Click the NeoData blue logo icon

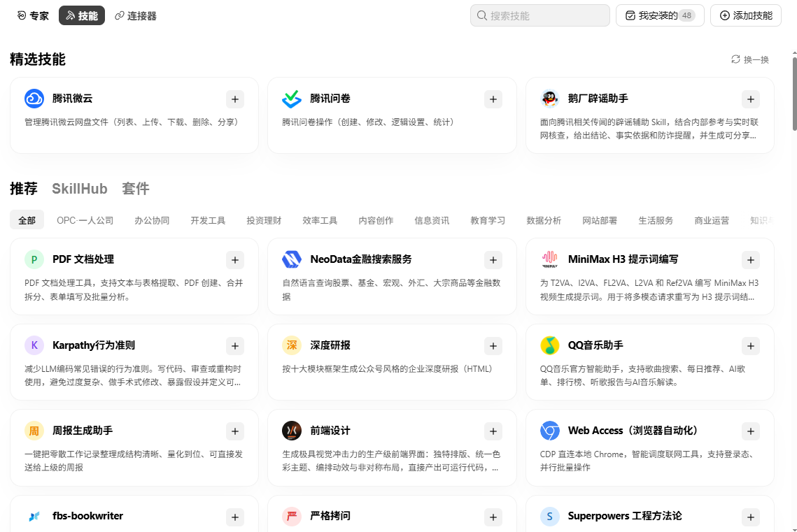point(292,259)
